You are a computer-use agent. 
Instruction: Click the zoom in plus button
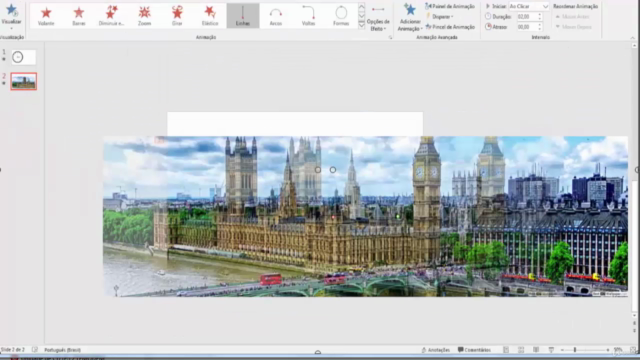[608, 350]
